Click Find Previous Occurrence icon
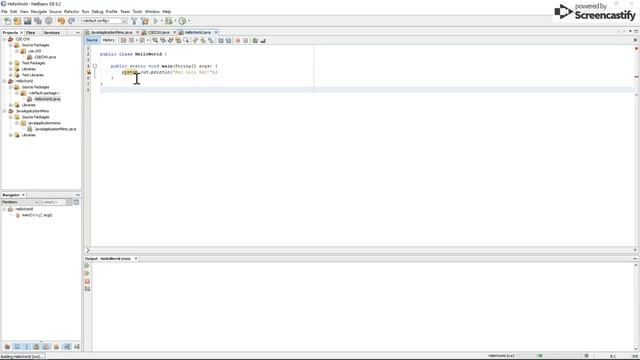640x360 pixels. (x=163, y=40)
